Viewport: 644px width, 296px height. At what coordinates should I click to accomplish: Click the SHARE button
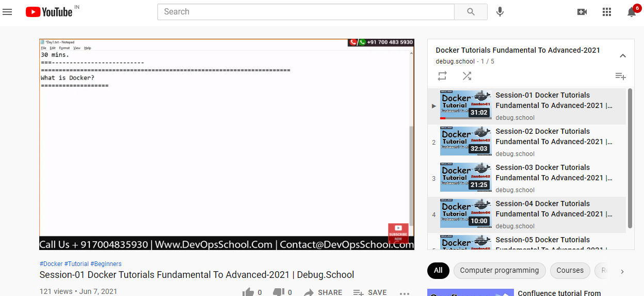point(323,292)
